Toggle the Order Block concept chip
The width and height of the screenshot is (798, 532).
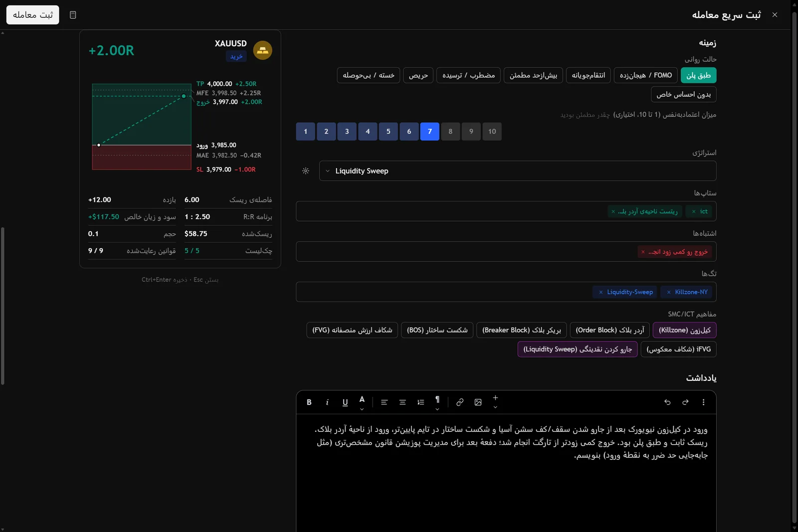point(610,330)
